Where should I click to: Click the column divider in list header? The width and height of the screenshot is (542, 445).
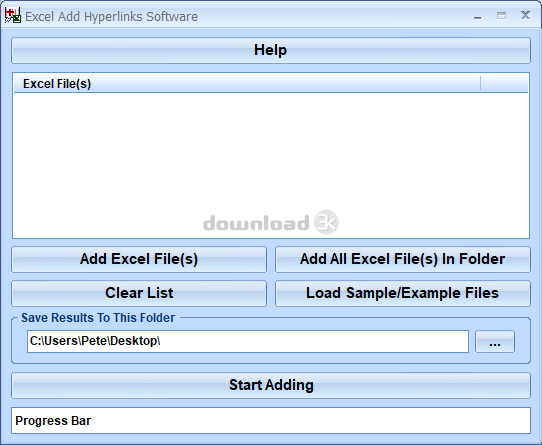480,84
